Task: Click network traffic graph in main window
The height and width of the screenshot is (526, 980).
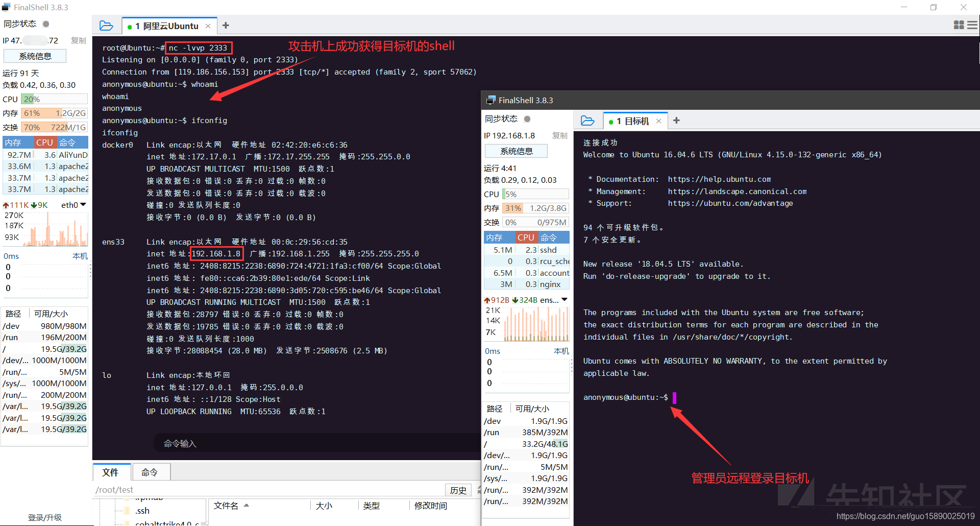Action: tap(45, 228)
